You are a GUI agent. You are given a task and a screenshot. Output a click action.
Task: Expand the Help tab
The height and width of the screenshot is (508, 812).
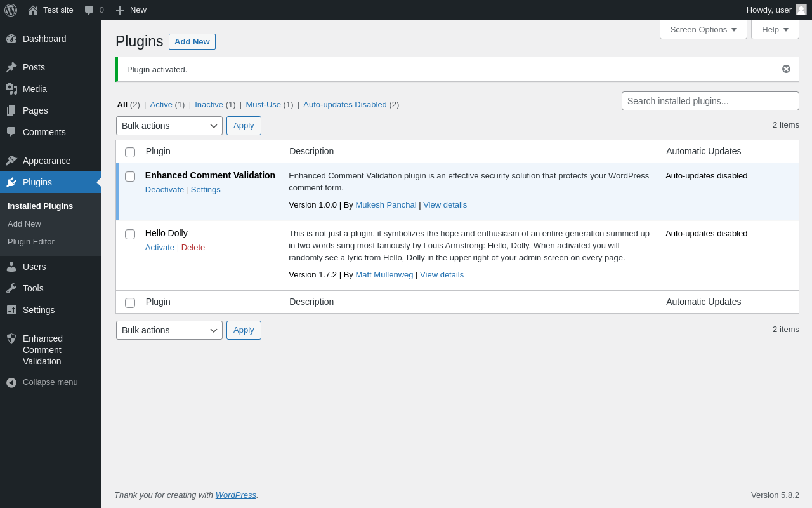(775, 29)
